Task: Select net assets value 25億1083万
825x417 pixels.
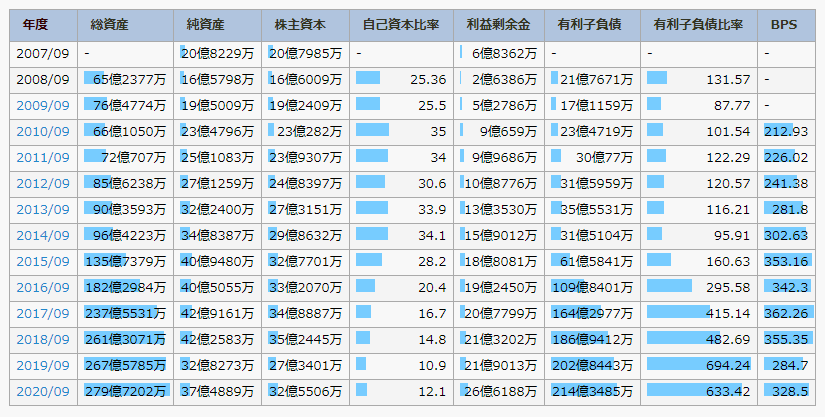Action: coord(218,158)
